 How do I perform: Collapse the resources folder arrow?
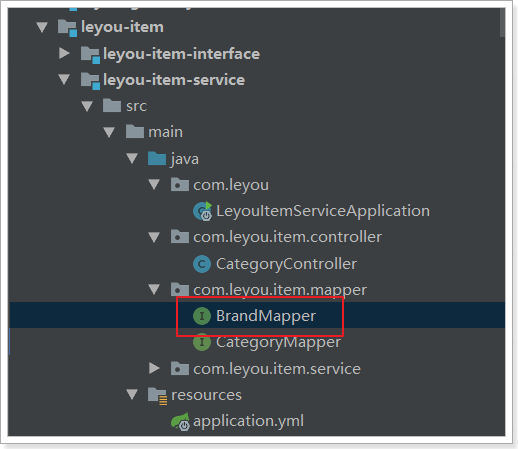point(132,394)
